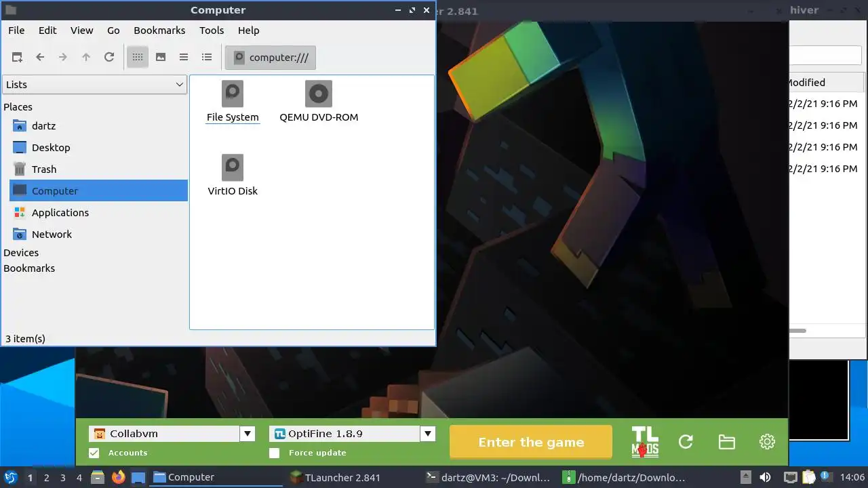Switch to workspace 2 in the pager
This screenshot has width=868, height=488.
pos(46,478)
